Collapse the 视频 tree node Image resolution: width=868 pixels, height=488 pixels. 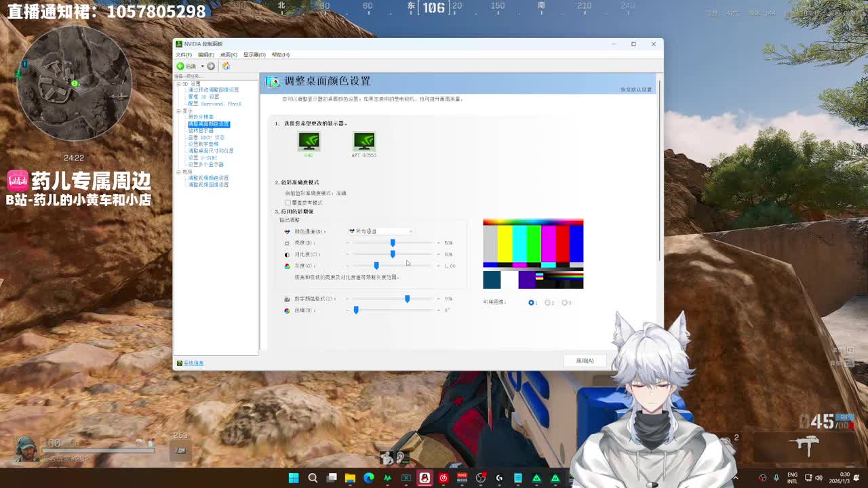[x=179, y=172]
